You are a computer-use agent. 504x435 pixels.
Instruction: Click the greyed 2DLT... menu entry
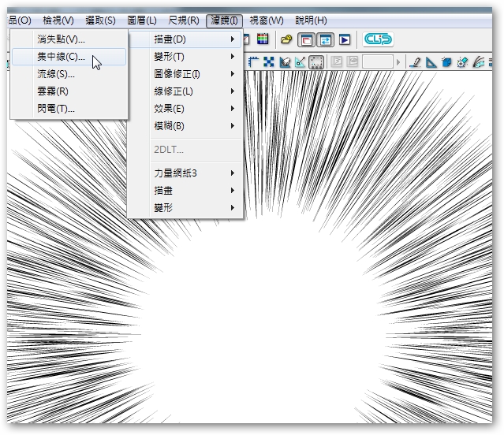185,150
